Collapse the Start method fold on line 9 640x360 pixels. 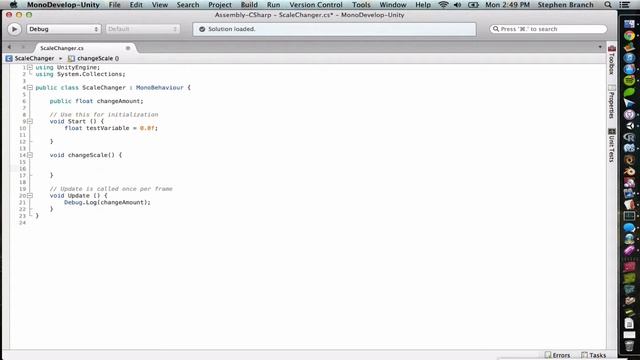(30, 121)
